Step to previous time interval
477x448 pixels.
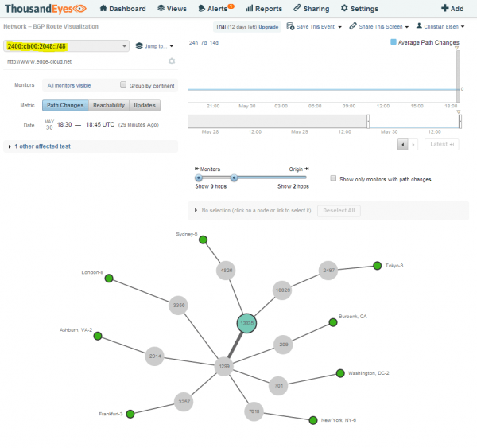403,144
